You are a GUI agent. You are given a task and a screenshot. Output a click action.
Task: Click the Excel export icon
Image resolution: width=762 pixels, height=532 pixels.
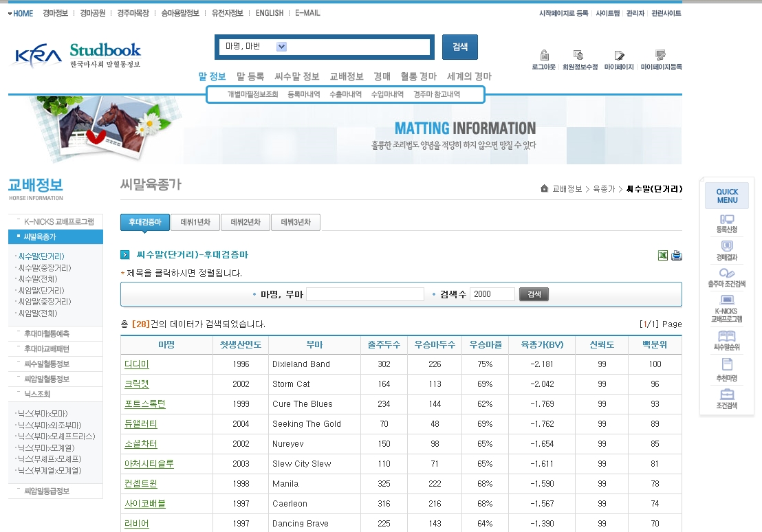[663, 255]
